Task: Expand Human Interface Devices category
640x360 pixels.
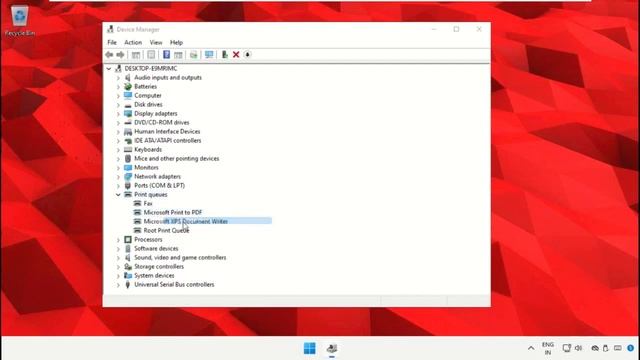Action: pos(118,131)
